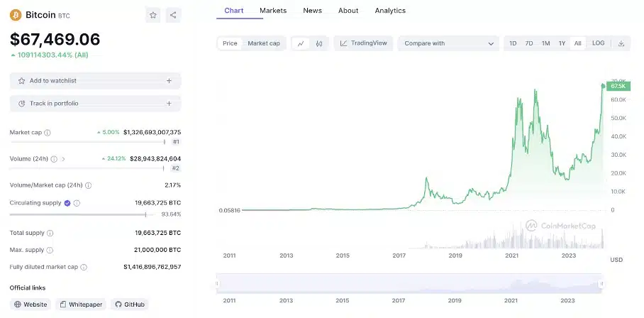The width and height of the screenshot is (644, 318).
Task: Open Fully diluted market cap info icon
Action: coord(84,267)
